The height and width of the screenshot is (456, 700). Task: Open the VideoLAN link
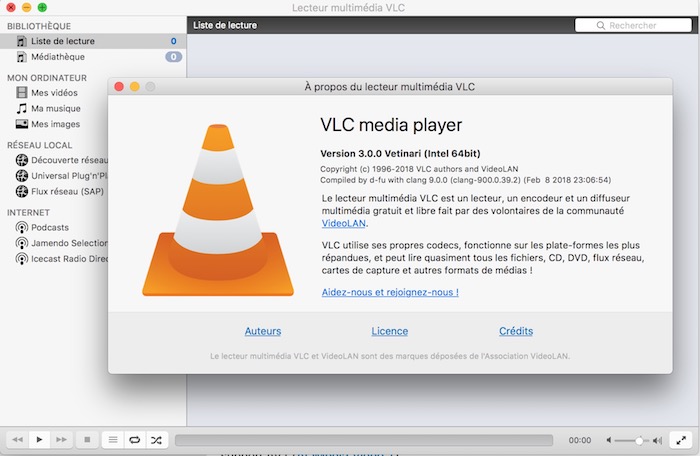[x=343, y=223]
